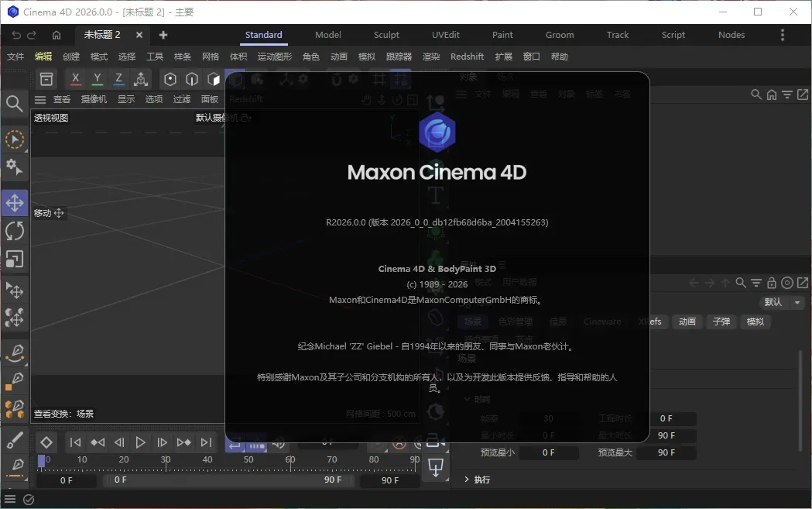Viewport: 812px width, 509px height.
Task: Open the viewport hamburger menu
Action: click(x=40, y=99)
